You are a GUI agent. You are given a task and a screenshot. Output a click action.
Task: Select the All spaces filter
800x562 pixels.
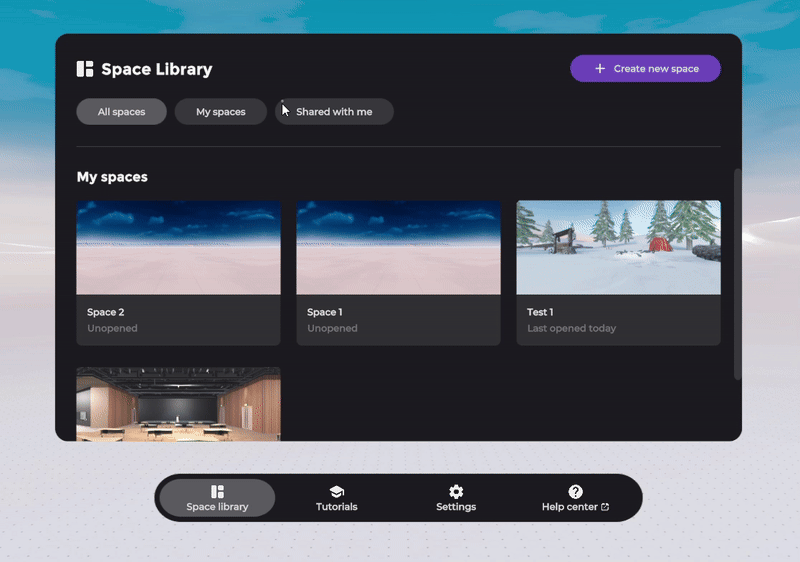(121, 112)
